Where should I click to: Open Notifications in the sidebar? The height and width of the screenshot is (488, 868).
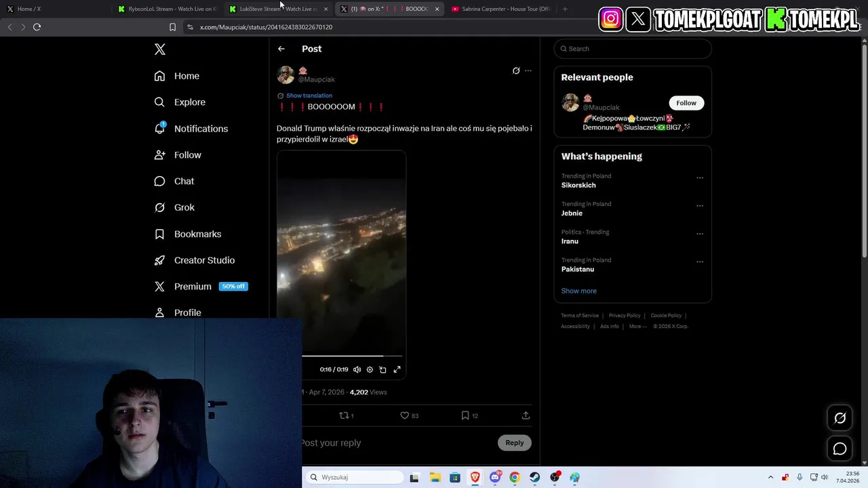coord(191,129)
